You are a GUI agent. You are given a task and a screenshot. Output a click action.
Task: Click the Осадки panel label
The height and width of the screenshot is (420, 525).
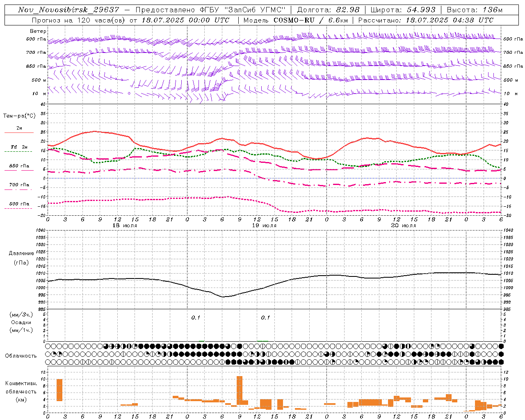pyautogui.click(x=21, y=322)
